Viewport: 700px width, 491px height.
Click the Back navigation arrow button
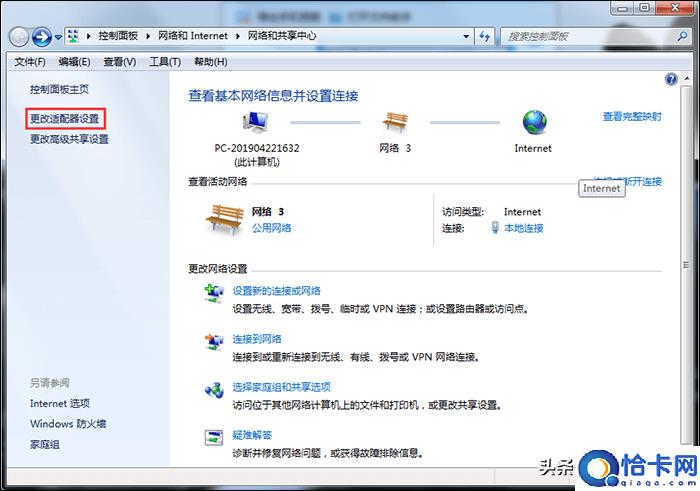pos(19,37)
